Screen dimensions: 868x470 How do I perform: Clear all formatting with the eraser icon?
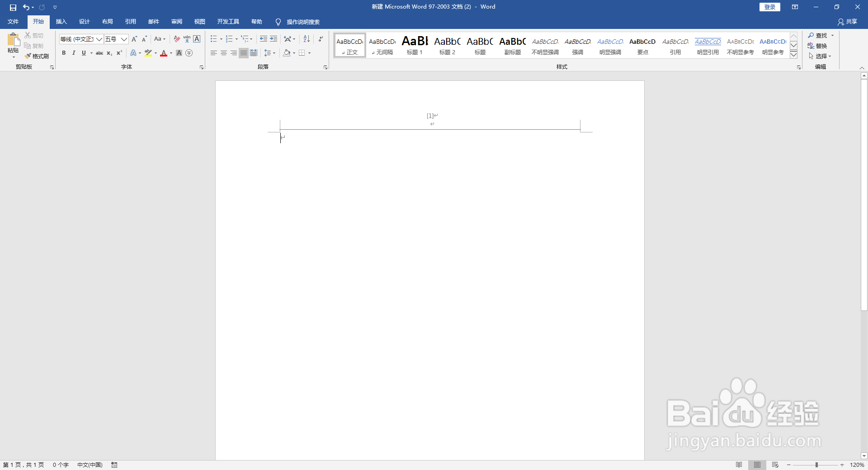[177, 39]
